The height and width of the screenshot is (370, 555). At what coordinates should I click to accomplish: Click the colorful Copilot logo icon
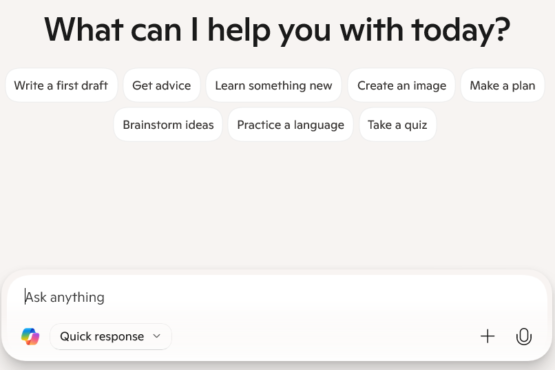click(30, 336)
